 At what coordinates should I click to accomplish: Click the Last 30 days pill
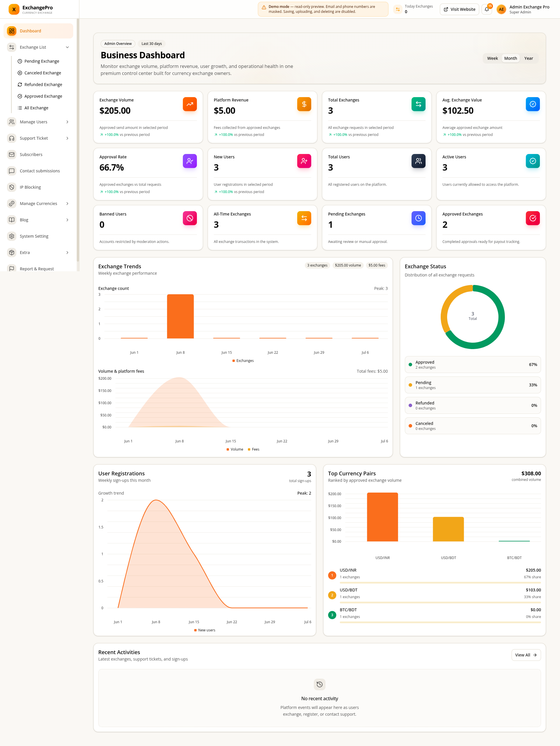[x=151, y=44]
